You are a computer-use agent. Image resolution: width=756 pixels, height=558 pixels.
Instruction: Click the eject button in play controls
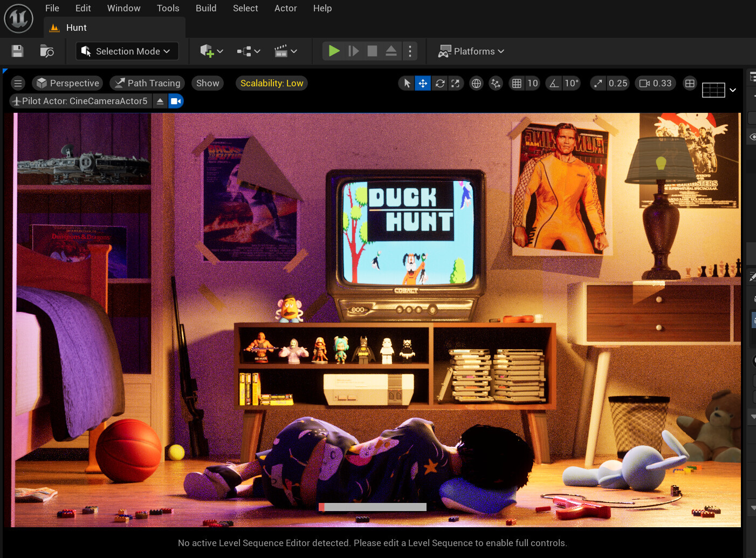391,51
